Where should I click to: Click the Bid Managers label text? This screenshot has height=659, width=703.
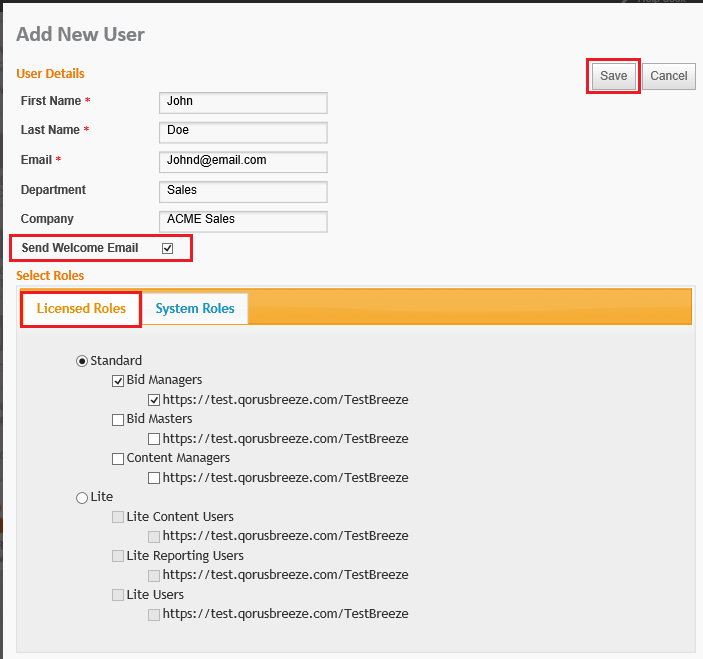coord(164,380)
